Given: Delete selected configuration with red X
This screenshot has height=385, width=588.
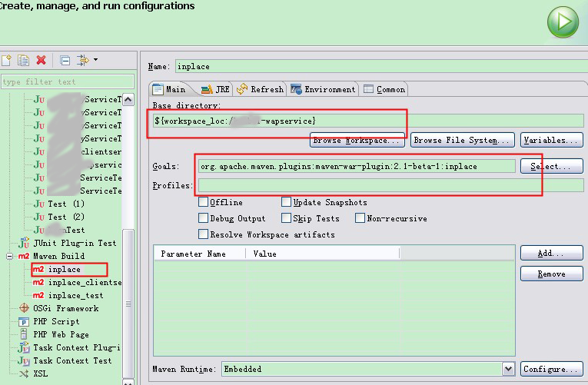Looking at the screenshot, I should [41, 60].
